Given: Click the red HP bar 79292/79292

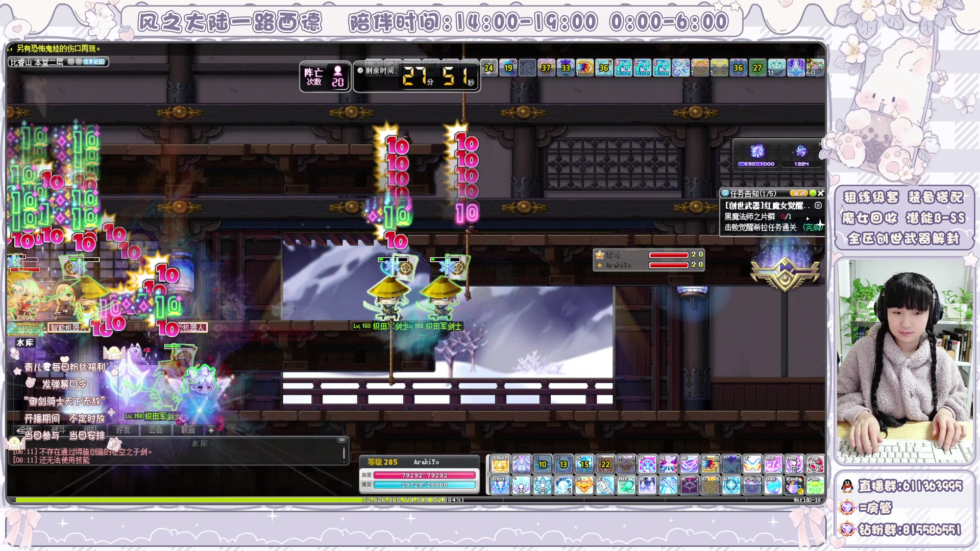Looking at the screenshot, I should coord(425,475).
